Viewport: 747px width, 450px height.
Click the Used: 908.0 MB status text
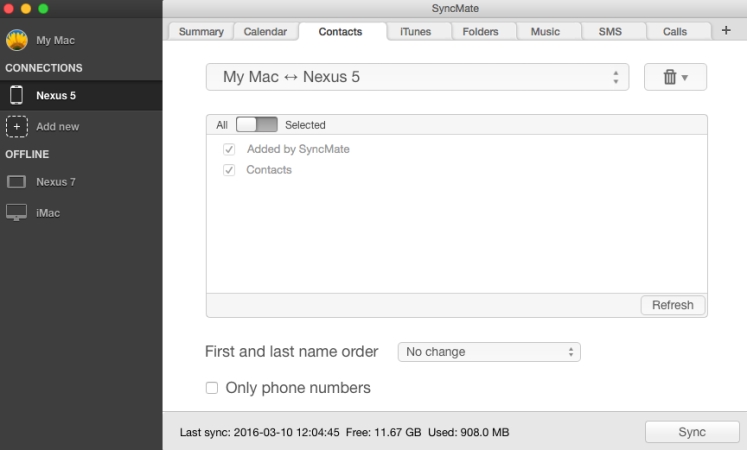[x=469, y=432]
